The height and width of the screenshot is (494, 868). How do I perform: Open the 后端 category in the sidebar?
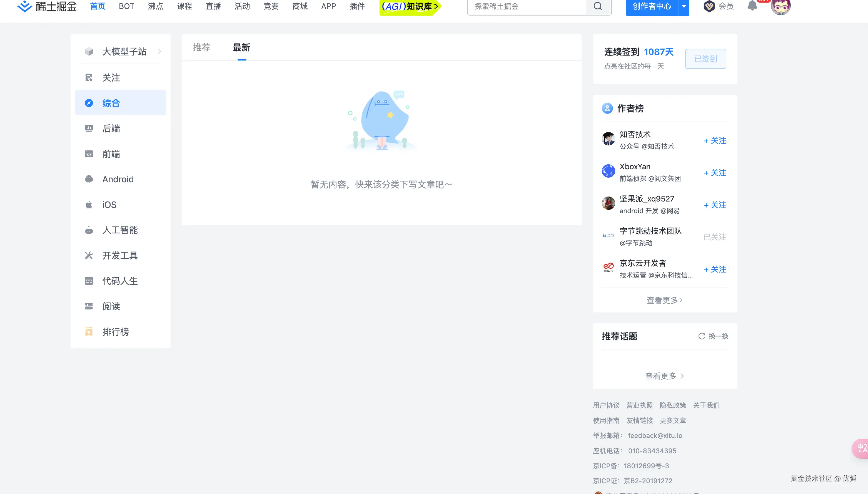(x=111, y=128)
